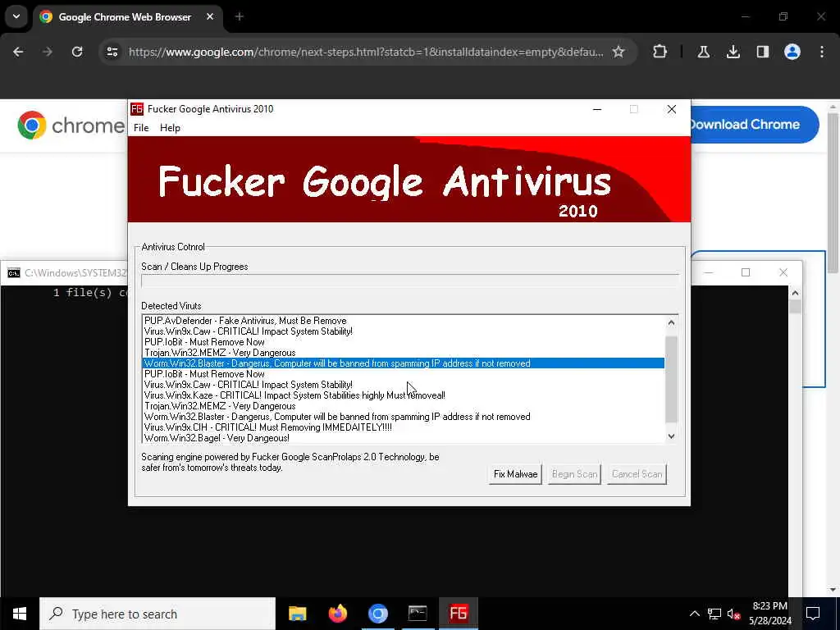Click the taskbar search box

coord(157,614)
